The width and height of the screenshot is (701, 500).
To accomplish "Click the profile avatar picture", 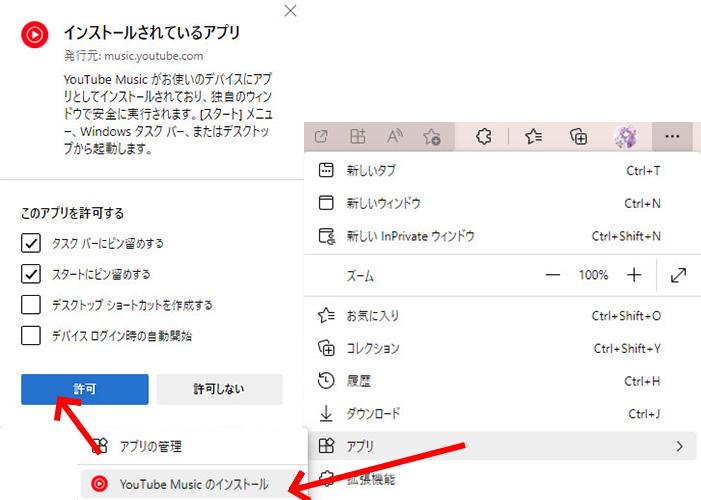I will pos(625,136).
